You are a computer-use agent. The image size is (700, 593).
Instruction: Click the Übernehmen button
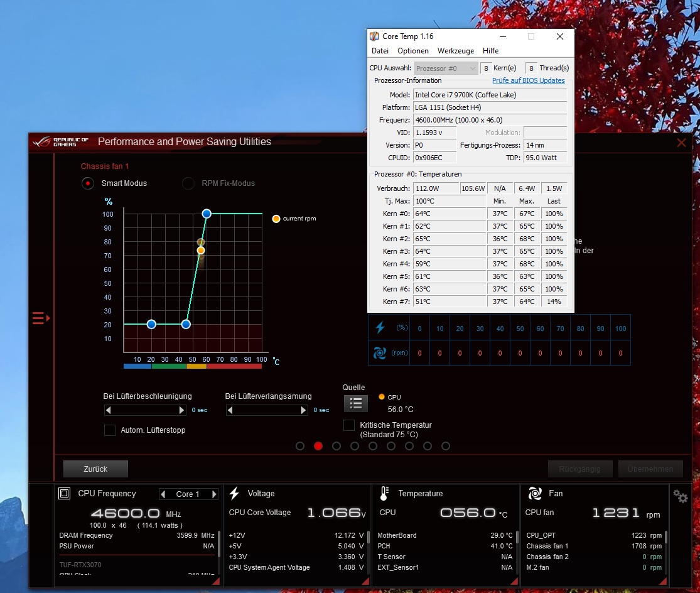[650, 469]
